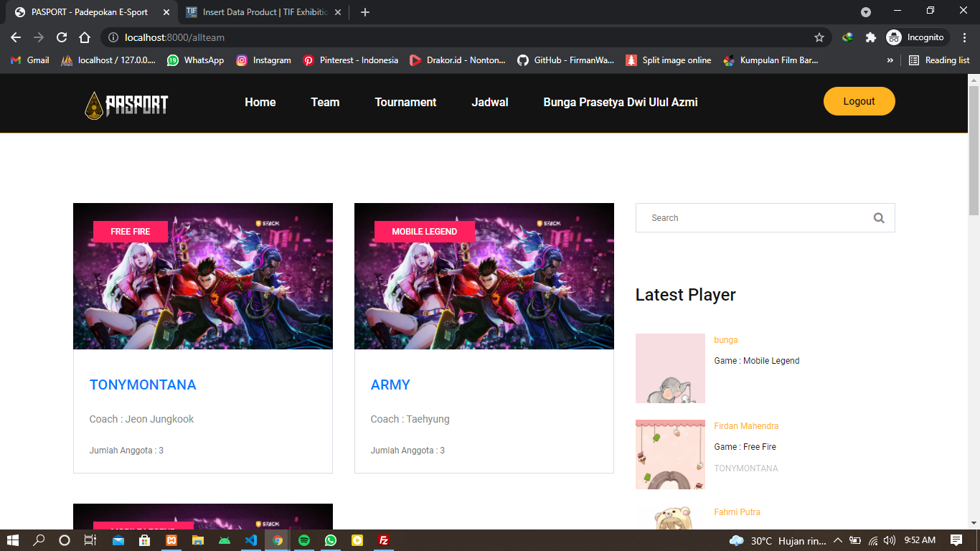Bookmark this page using the star icon
Image resolution: width=980 pixels, height=551 pixels.
(x=819, y=37)
